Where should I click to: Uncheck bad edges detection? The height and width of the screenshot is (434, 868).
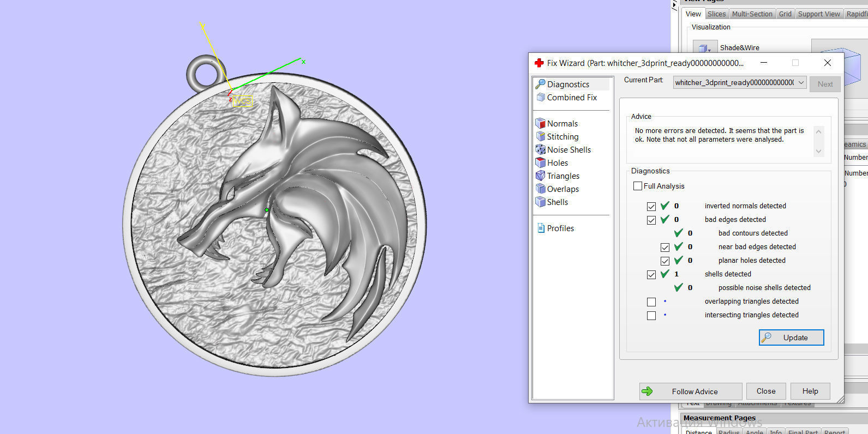(x=651, y=220)
